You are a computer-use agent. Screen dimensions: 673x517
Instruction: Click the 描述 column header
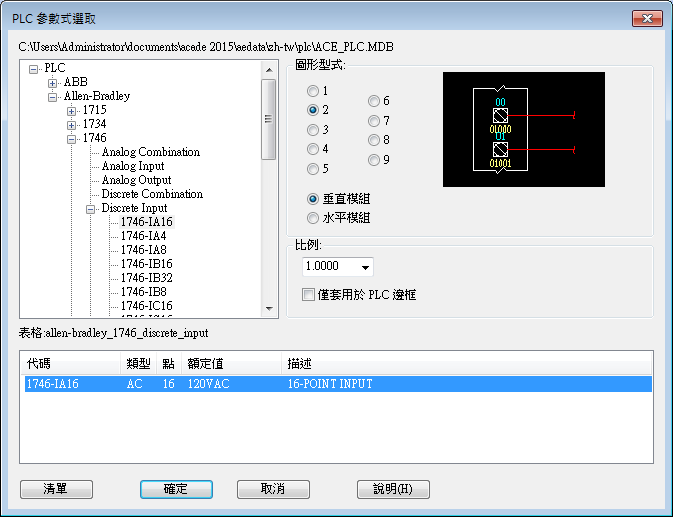[467, 364]
